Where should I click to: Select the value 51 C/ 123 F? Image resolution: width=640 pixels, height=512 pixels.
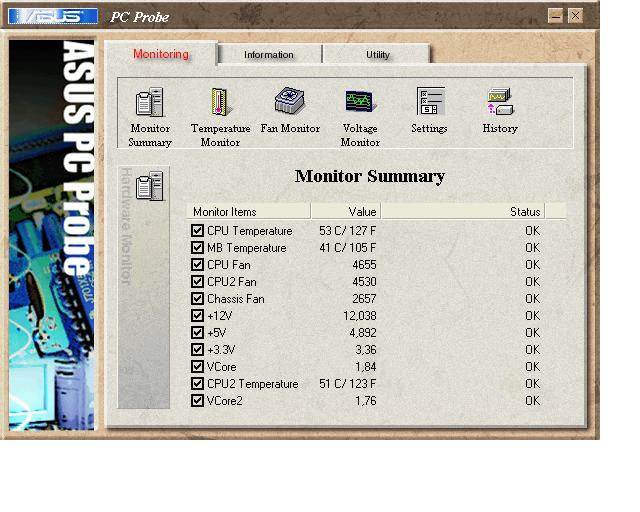[x=347, y=384]
